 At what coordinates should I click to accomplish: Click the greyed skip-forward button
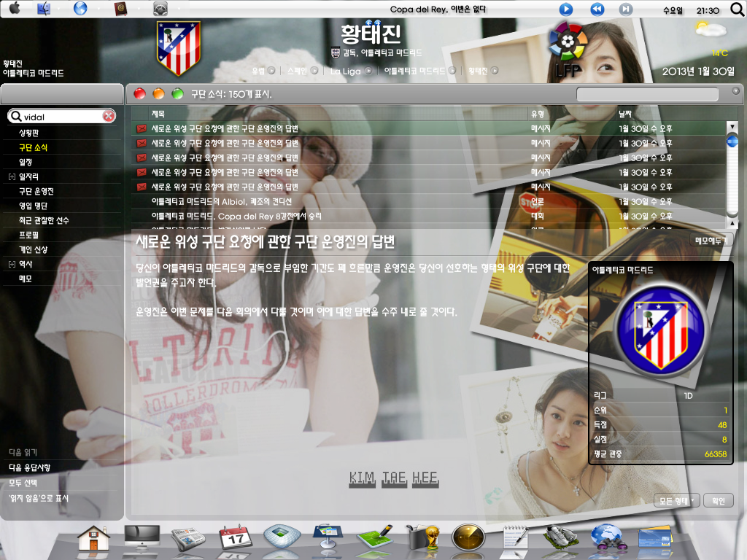(625, 9)
